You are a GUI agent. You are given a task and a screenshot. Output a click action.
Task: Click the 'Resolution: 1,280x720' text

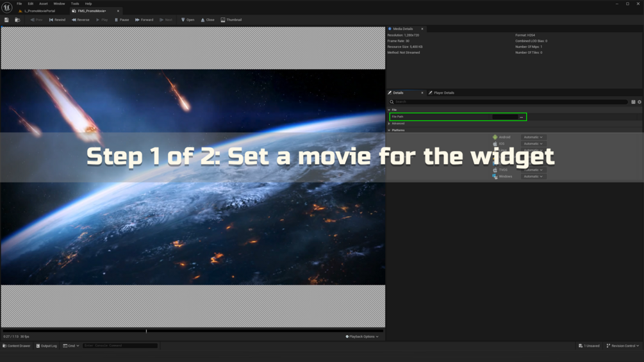[403, 35]
